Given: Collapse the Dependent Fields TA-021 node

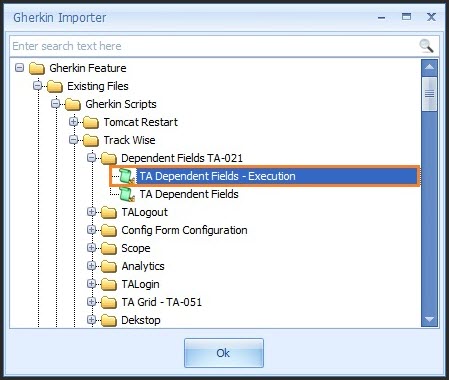Looking at the screenshot, I should (92, 158).
